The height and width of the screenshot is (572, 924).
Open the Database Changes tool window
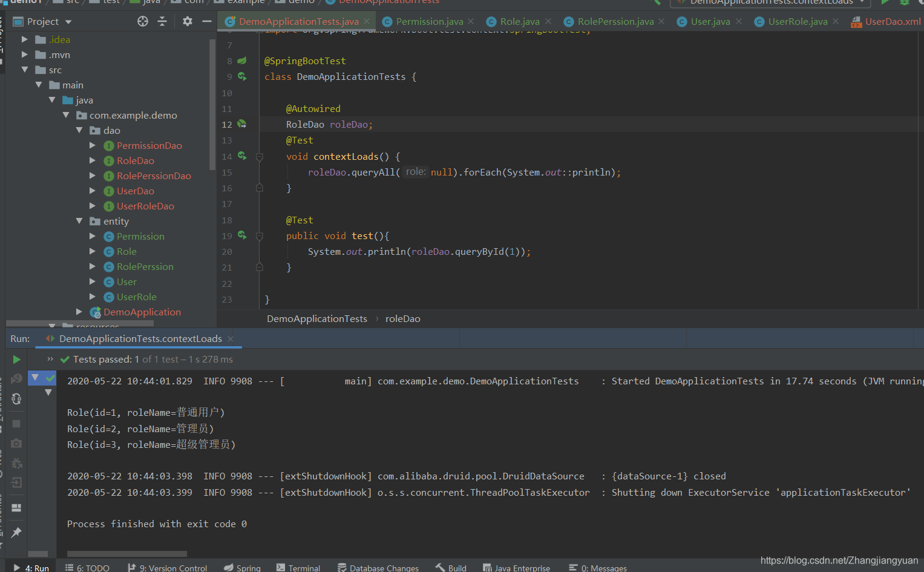(x=378, y=568)
